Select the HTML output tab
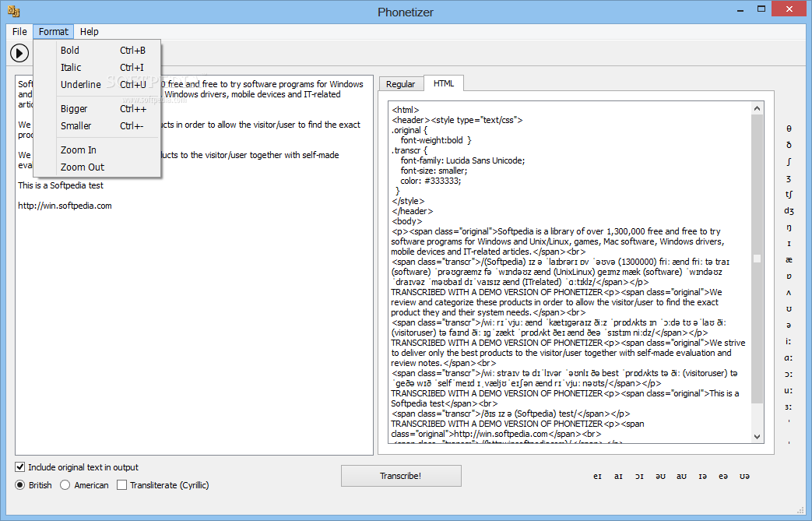This screenshot has width=812, height=521. tap(444, 83)
